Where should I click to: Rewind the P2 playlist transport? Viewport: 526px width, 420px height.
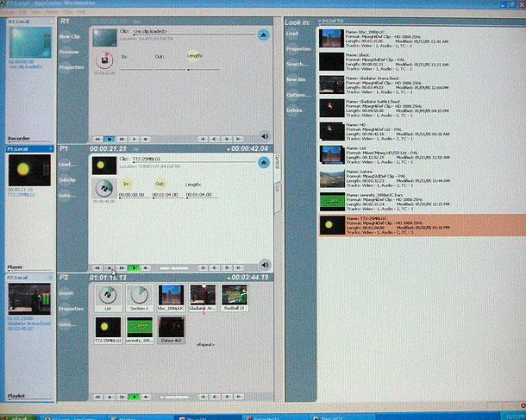(97, 398)
